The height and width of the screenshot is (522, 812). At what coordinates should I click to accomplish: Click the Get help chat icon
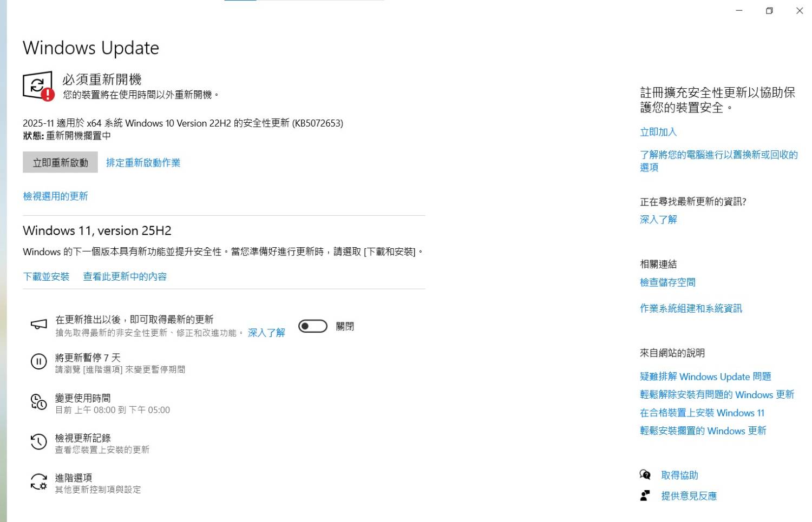click(645, 475)
